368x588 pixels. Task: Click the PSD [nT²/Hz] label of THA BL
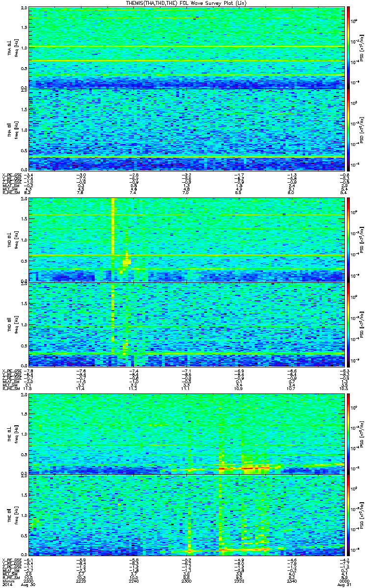tap(362, 49)
